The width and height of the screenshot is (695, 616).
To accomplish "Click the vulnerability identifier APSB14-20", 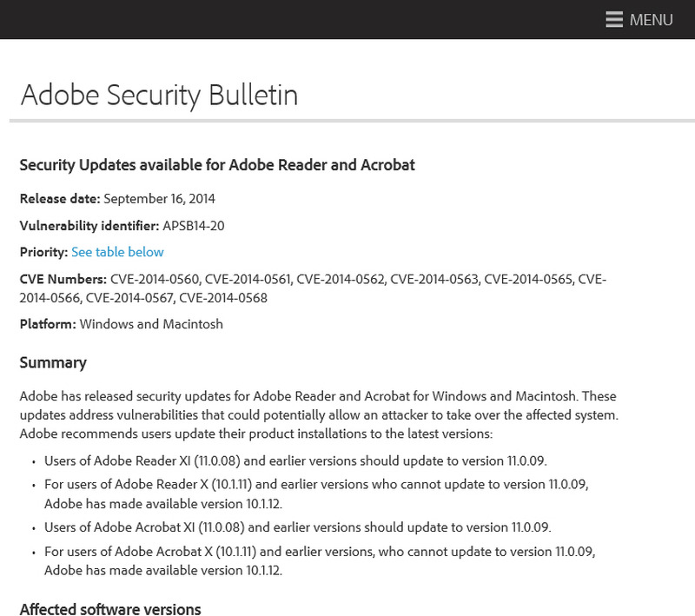I will click(193, 226).
